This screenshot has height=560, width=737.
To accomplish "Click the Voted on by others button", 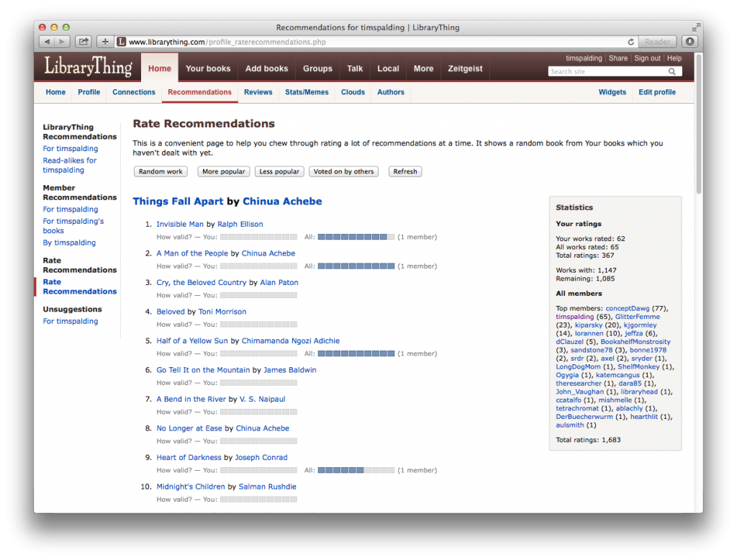I will 343,171.
